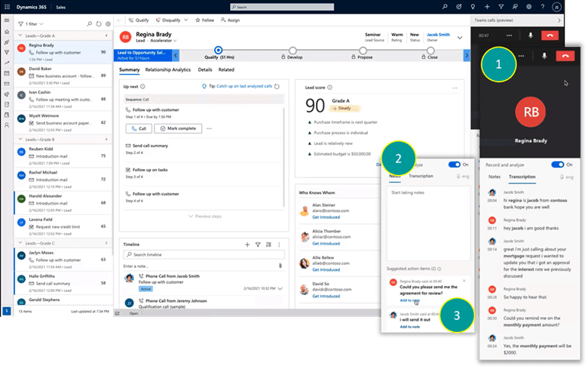Mute microphone in front call panel
The width and height of the screenshot is (588, 369).
point(544,56)
